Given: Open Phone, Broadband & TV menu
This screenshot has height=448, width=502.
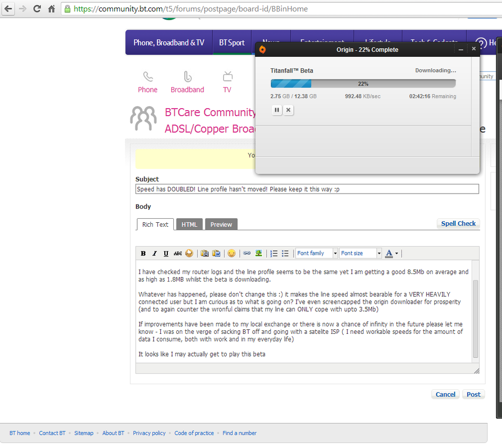Looking at the screenshot, I should pyautogui.click(x=169, y=43).
